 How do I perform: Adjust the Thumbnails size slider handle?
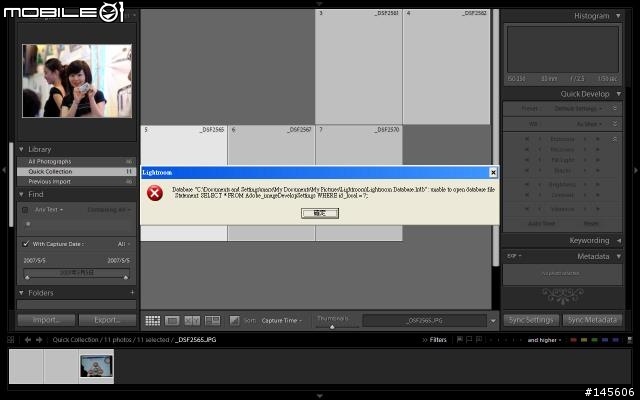click(x=332, y=327)
